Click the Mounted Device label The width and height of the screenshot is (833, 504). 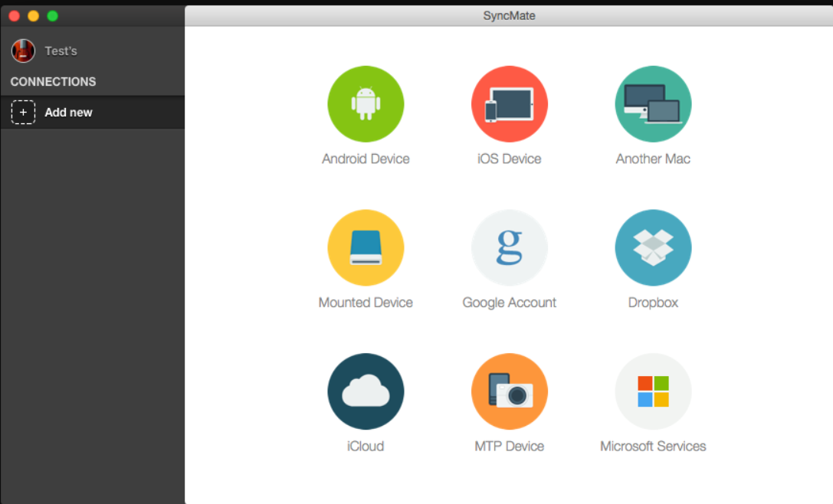366,303
